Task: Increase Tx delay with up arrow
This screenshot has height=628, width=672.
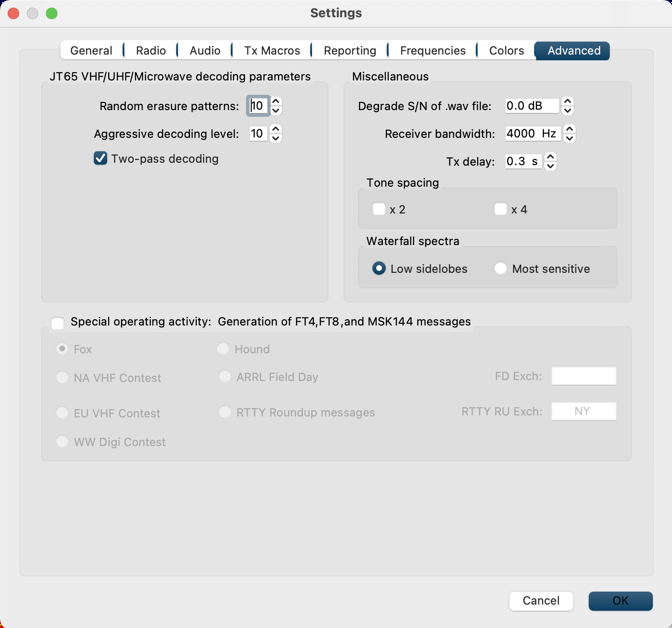Action: 550,157
